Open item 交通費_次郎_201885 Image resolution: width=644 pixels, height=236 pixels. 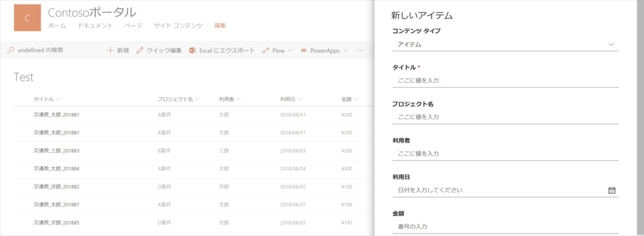point(56,223)
